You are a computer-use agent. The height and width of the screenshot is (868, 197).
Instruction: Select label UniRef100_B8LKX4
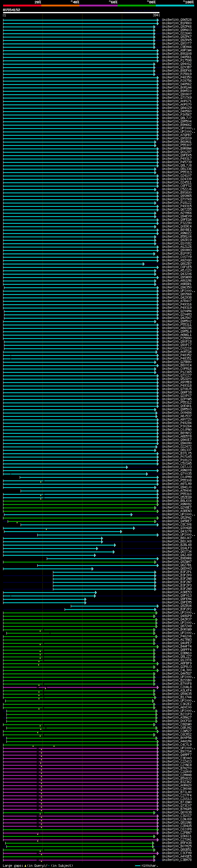[x=177, y=501]
